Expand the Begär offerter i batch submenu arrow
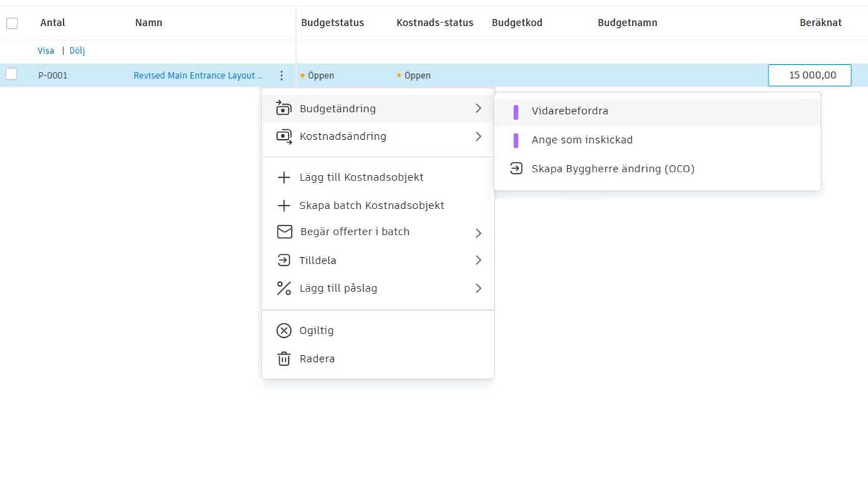This screenshot has width=868, height=495. [479, 233]
